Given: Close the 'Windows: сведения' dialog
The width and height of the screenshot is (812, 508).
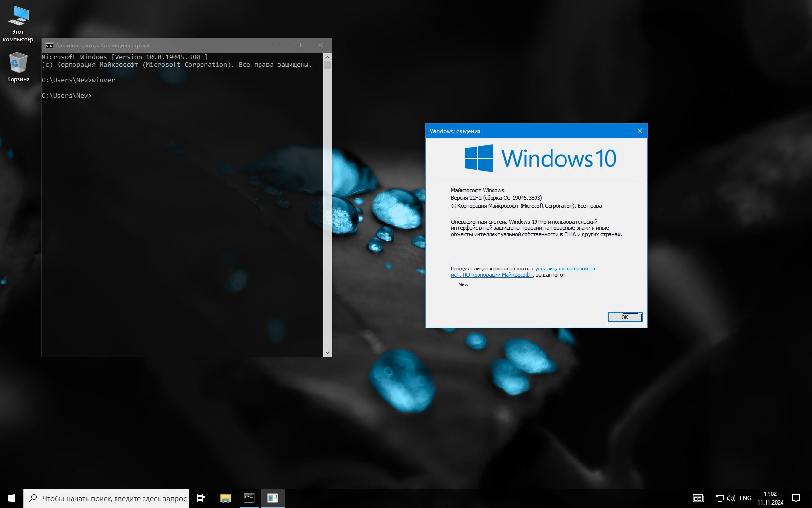Looking at the screenshot, I should pos(639,131).
